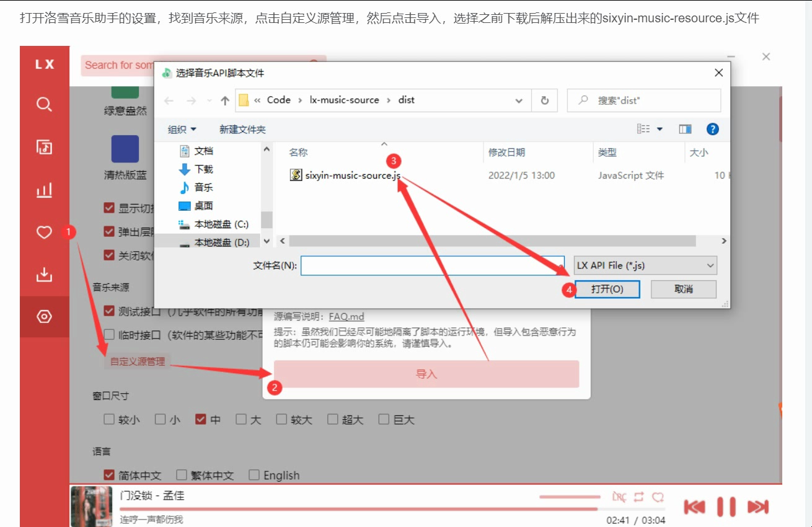Open the song list icon in sidebar
The image size is (812, 527).
tap(44, 147)
